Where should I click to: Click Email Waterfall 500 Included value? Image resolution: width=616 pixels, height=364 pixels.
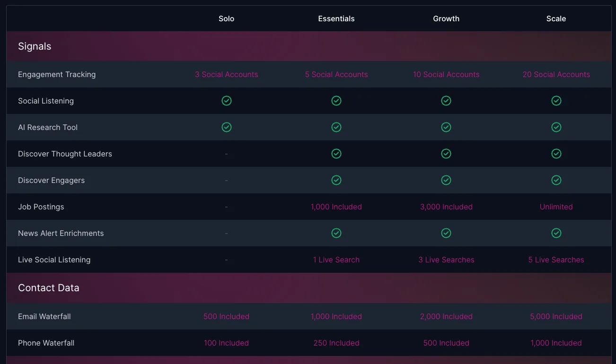[227, 316]
